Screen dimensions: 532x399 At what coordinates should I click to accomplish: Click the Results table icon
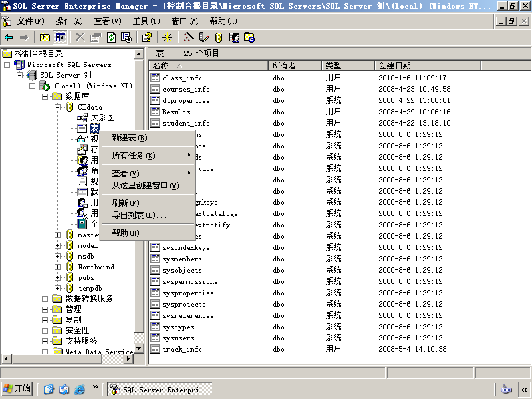(155, 112)
